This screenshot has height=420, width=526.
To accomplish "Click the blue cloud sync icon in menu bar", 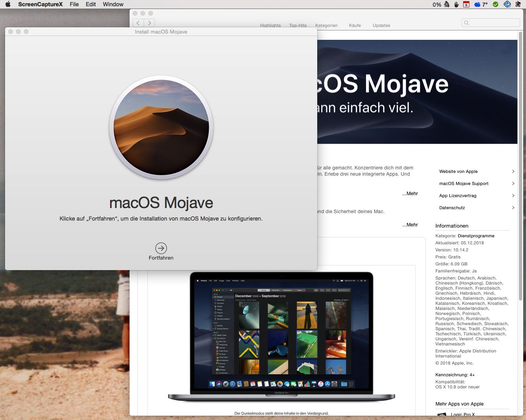I will (507, 4).
